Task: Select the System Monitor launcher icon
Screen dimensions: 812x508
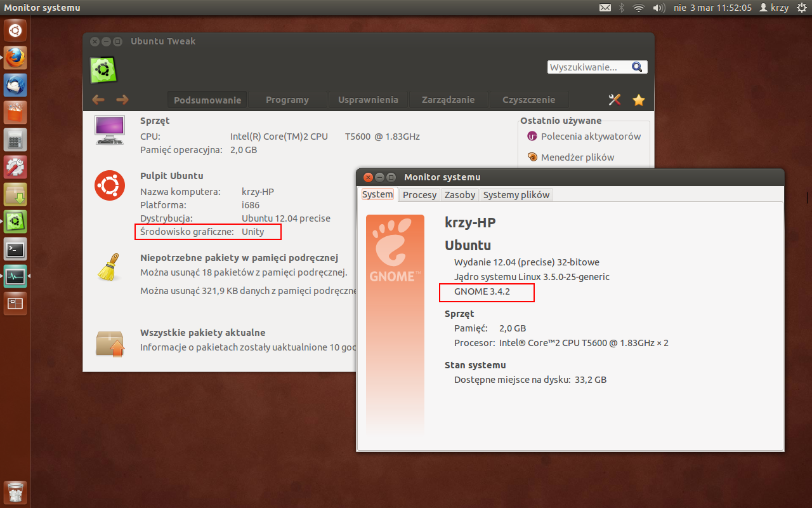Action: pos(15,276)
